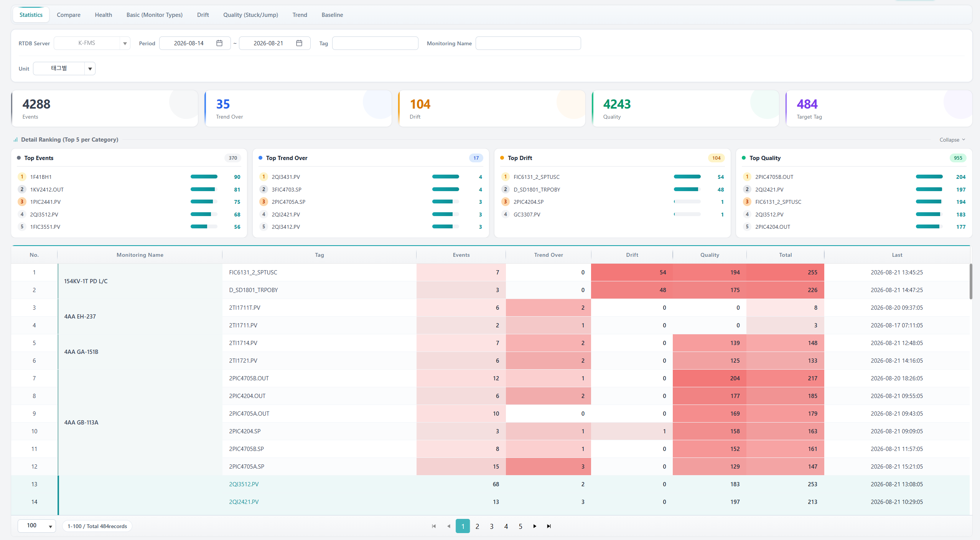Click the Top Quality count badge 955
Viewport: 980px width, 540px height.
[x=958, y=158]
